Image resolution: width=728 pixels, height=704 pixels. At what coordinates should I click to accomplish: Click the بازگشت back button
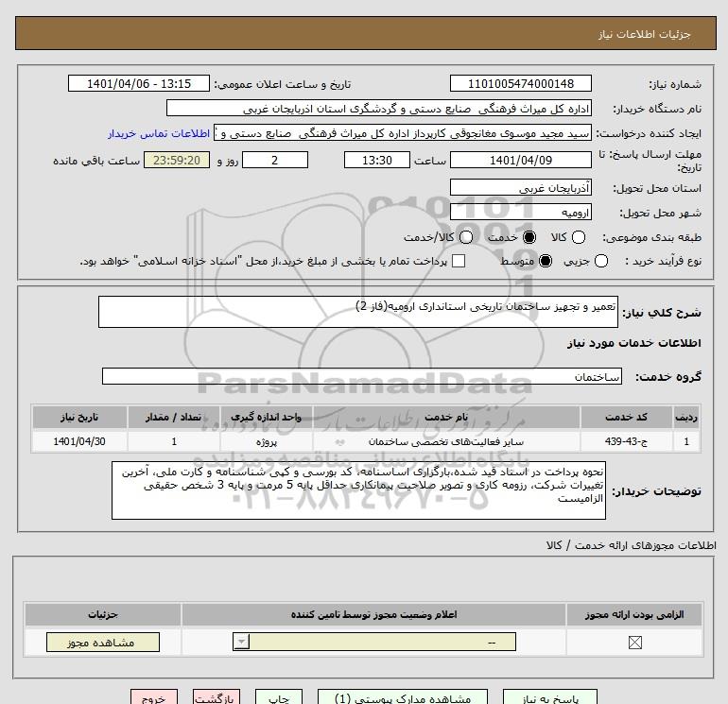tap(217, 697)
